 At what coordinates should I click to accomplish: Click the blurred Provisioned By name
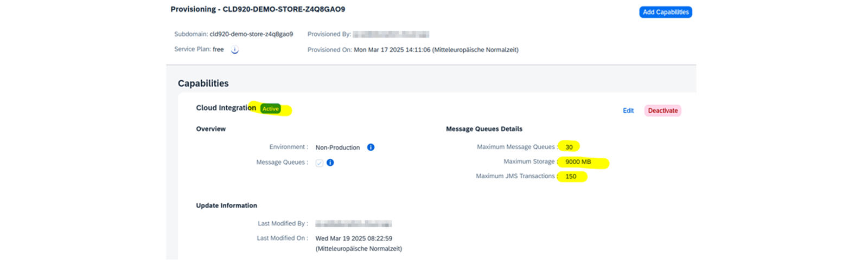[x=391, y=34]
